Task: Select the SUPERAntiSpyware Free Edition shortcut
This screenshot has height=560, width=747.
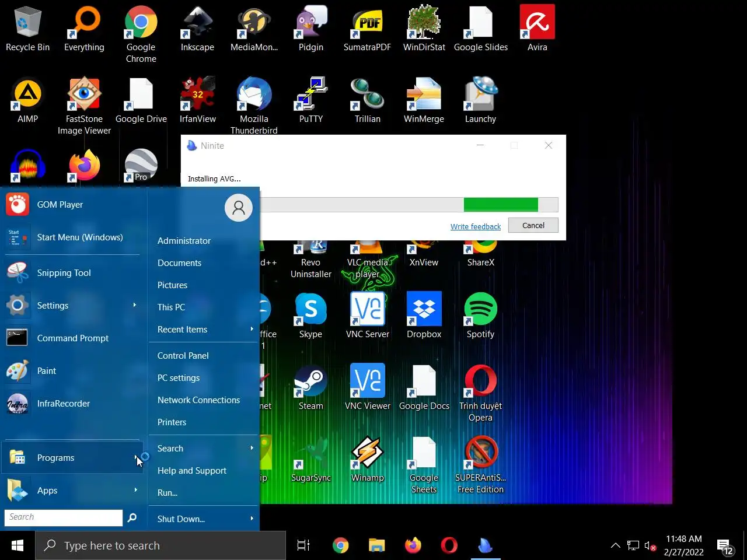Action: (x=480, y=465)
